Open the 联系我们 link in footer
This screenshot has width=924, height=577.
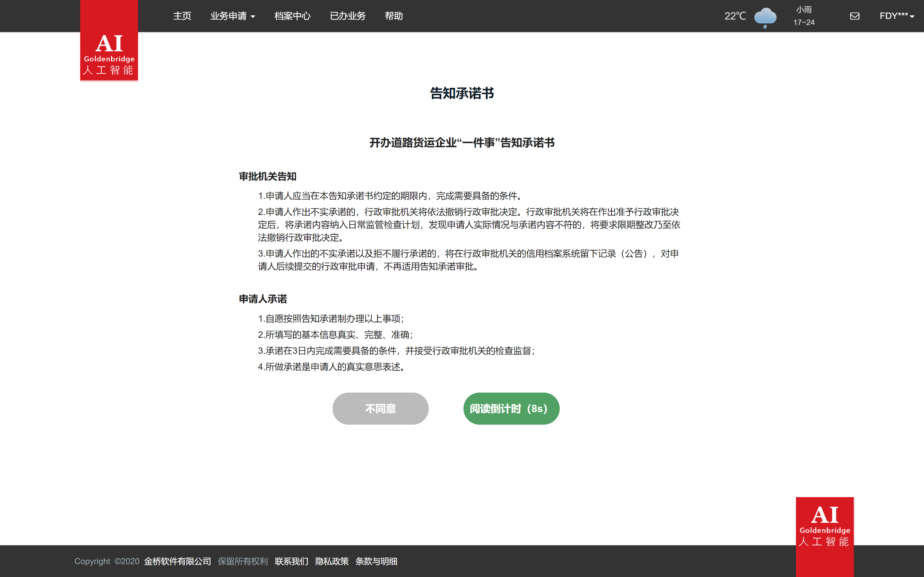[291, 561]
